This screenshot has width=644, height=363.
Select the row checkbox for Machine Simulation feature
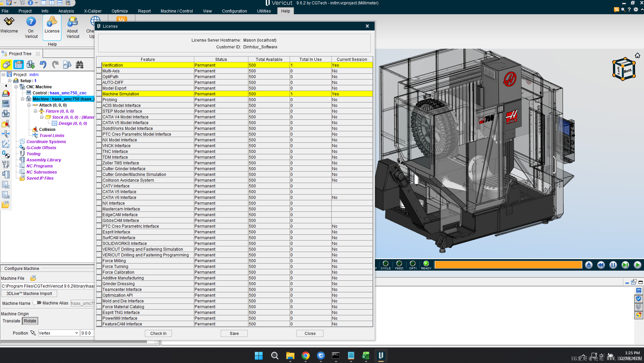coord(99,94)
